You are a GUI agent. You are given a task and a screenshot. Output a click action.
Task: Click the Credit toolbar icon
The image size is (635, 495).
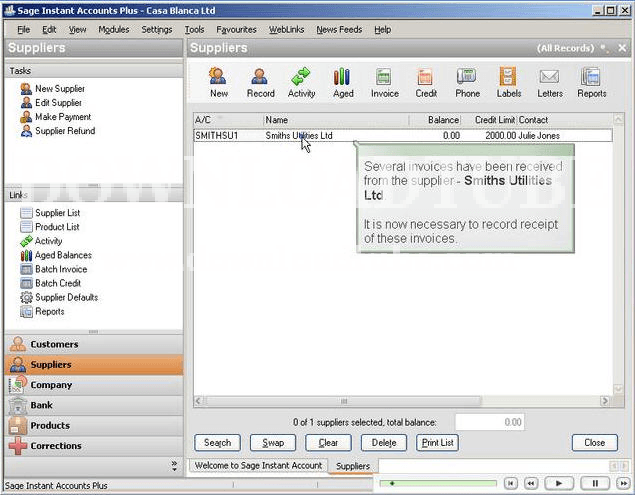pos(426,83)
